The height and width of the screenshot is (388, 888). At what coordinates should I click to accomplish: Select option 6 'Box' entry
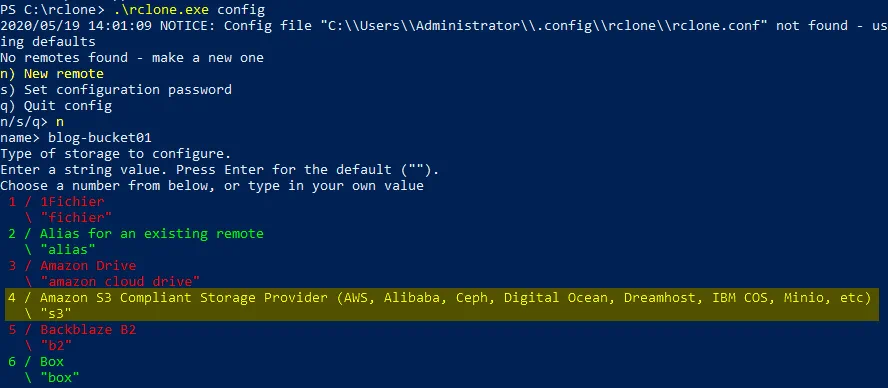36,361
